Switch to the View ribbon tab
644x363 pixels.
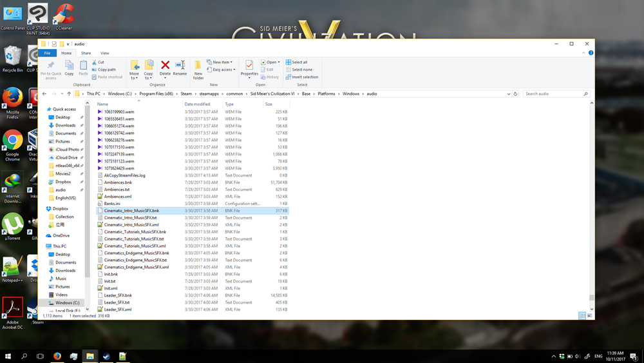[105, 53]
